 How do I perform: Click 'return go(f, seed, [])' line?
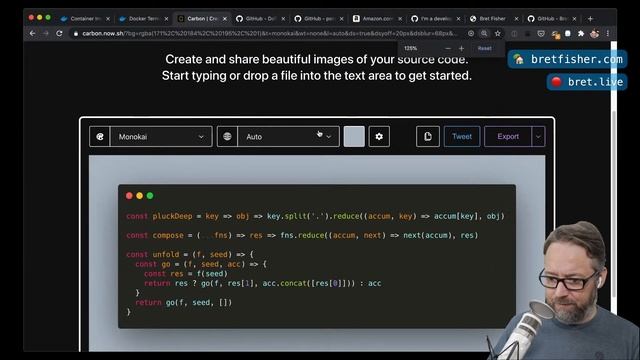pyautogui.click(x=183, y=302)
